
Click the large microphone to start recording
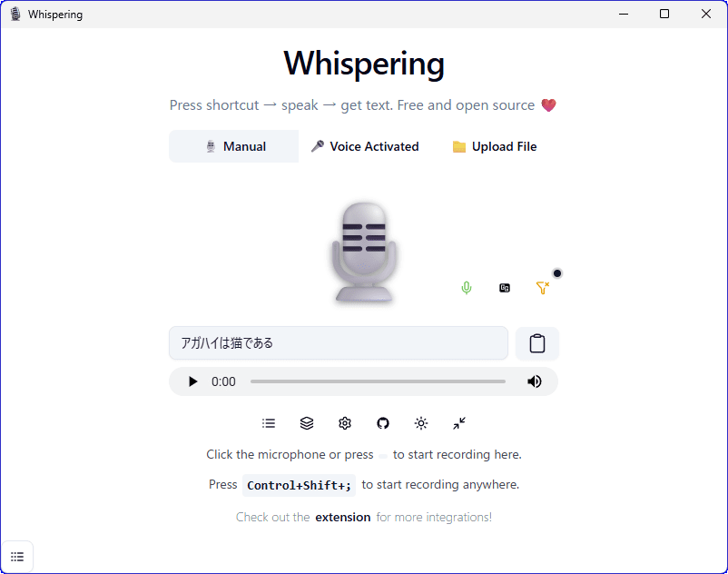click(364, 253)
